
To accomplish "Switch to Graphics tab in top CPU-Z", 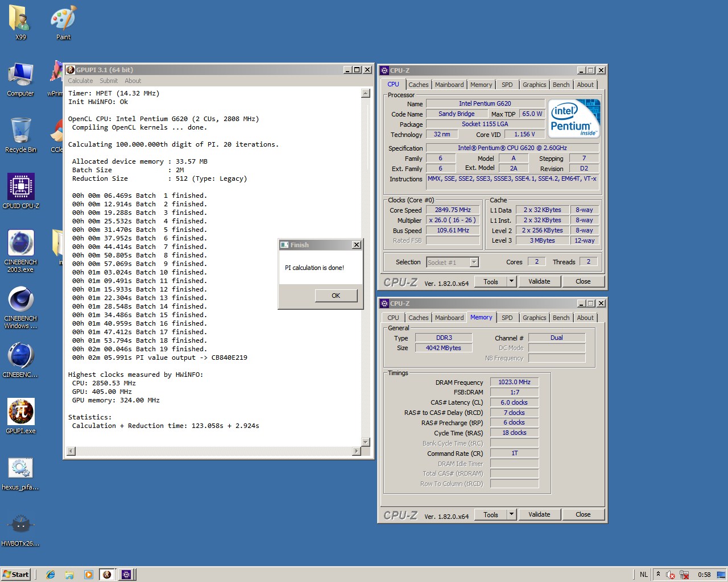I will tap(535, 85).
